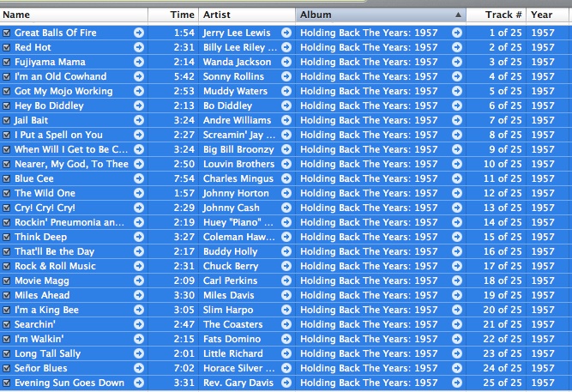572x392 pixels.
Task: Click the arrow icon beside artist Charles Mingus
Action: pyautogui.click(x=286, y=178)
